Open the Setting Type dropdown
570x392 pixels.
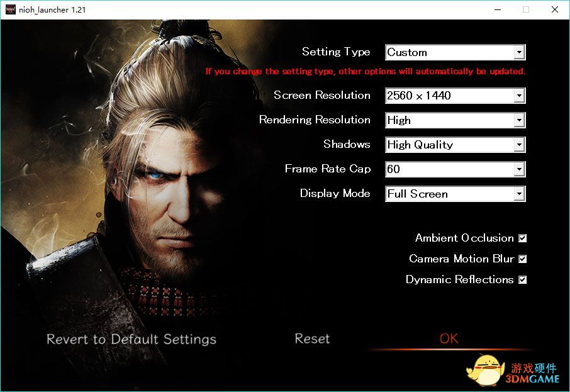455,52
